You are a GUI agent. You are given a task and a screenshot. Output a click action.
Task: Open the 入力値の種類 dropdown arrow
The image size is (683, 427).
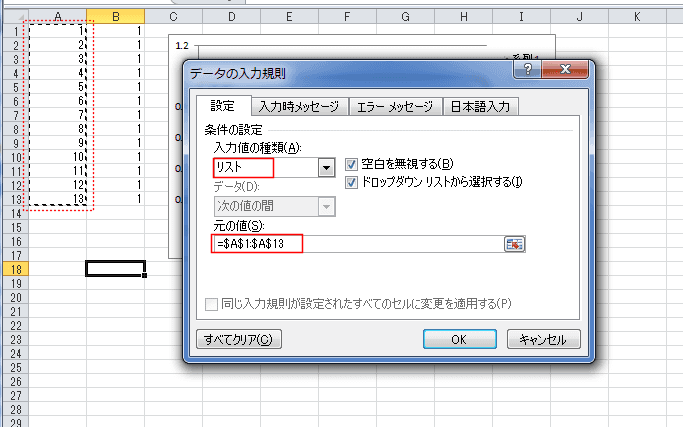tap(326, 168)
